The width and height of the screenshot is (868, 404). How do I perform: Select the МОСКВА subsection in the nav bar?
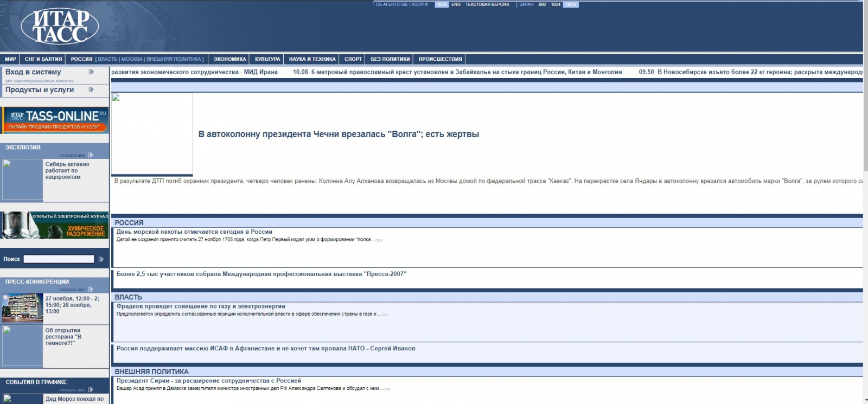[132, 59]
